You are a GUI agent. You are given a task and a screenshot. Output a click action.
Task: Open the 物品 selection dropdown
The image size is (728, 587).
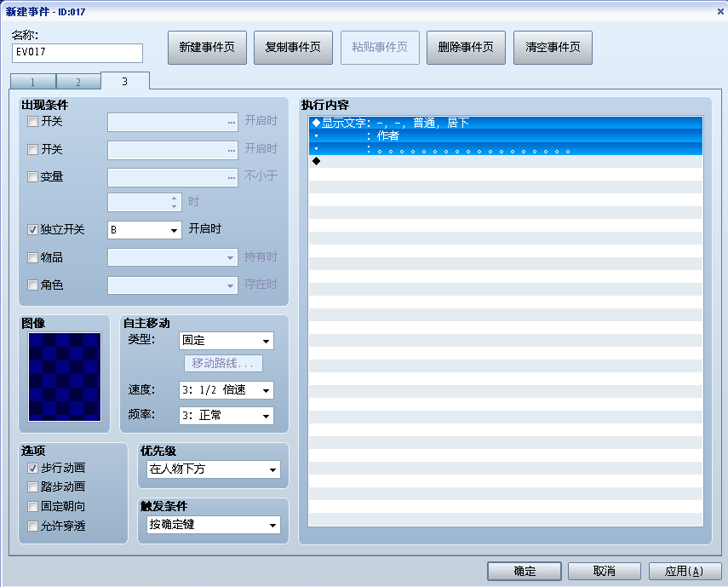pyautogui.click(x=173, y=257)
